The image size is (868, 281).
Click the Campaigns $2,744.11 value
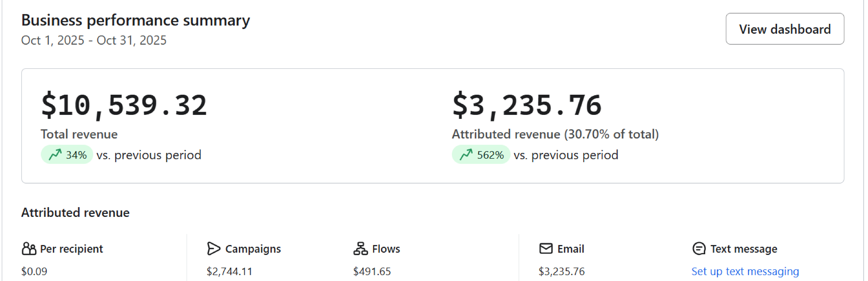click(x=229, y=271)
